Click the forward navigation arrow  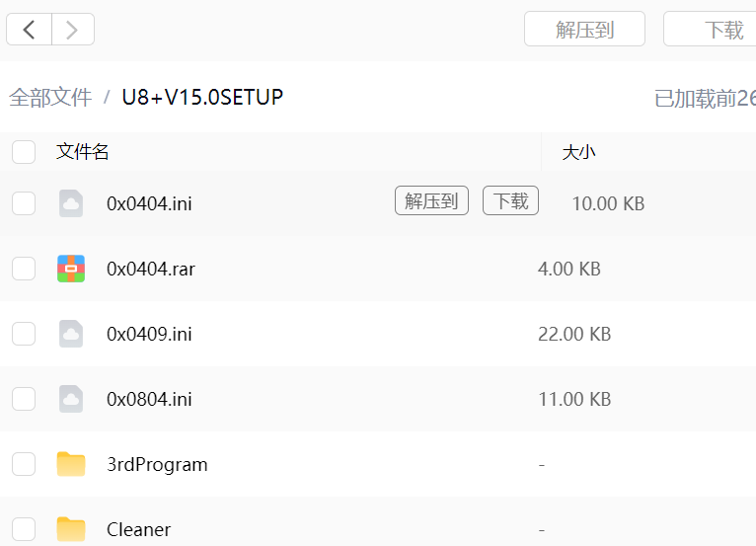(x=72, y=30)
